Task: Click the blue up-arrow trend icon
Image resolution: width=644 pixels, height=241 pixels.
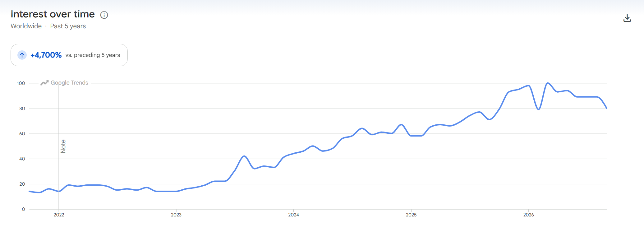Action: point(22,55)
